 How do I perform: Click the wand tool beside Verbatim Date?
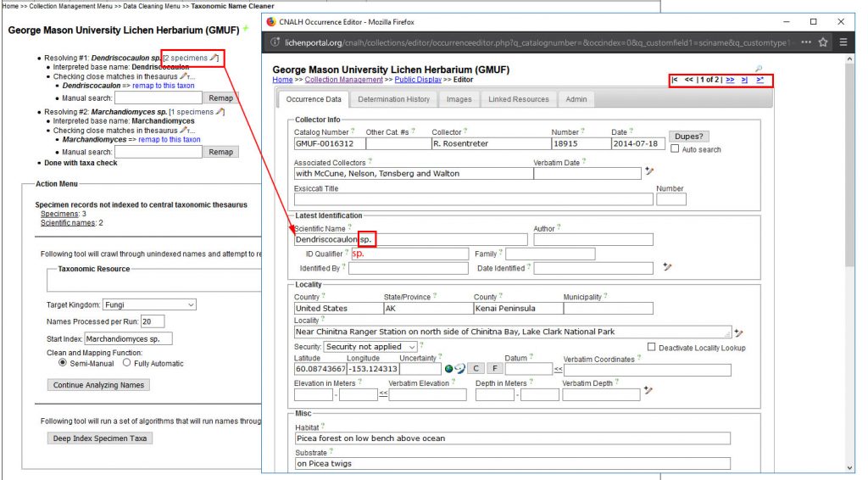tap(649, 171)
